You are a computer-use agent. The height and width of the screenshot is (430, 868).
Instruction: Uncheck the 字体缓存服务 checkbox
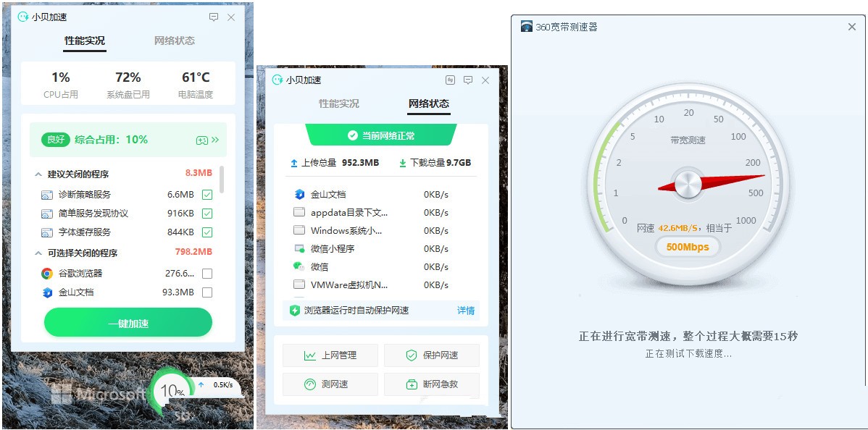207,232
